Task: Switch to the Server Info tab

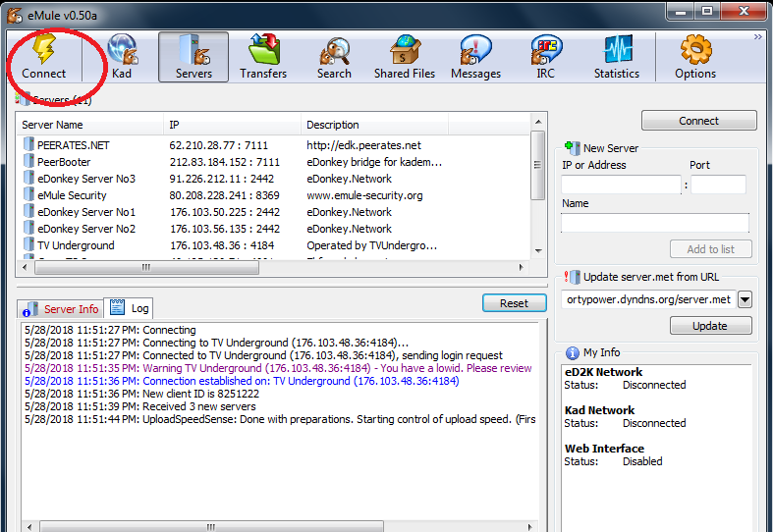Action: pos(61,309)
